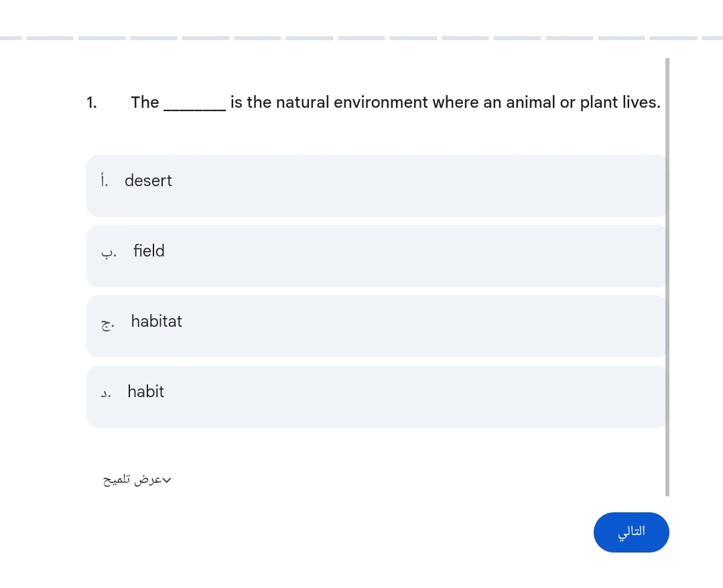Click the question text for item 1
The height and width of the screenshot is (588, 723).
click(395, 102)
